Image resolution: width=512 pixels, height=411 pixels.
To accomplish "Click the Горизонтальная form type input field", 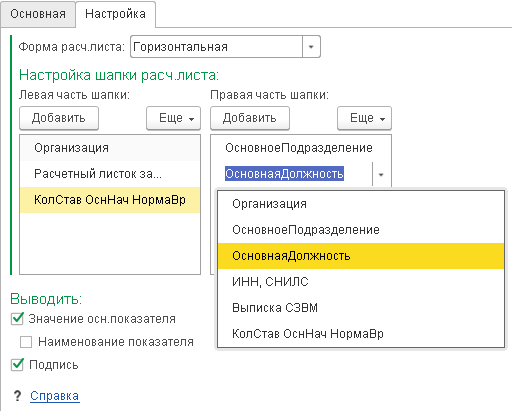I will pos(217,47).
